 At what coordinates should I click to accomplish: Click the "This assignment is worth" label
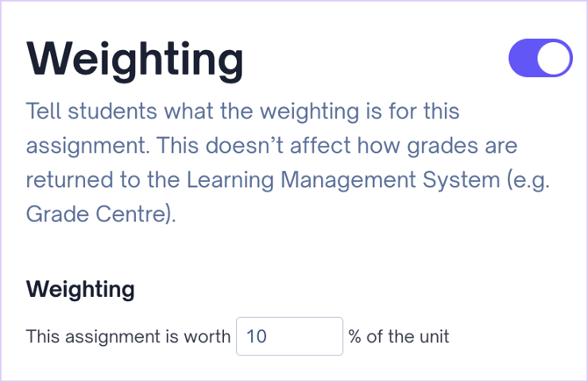tap(128, 336)
